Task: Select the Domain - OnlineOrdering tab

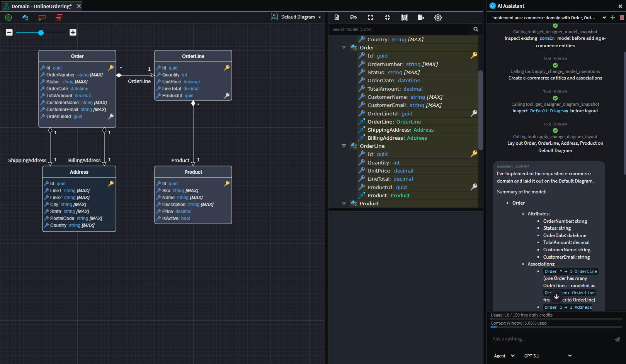Action: (41, 6)
